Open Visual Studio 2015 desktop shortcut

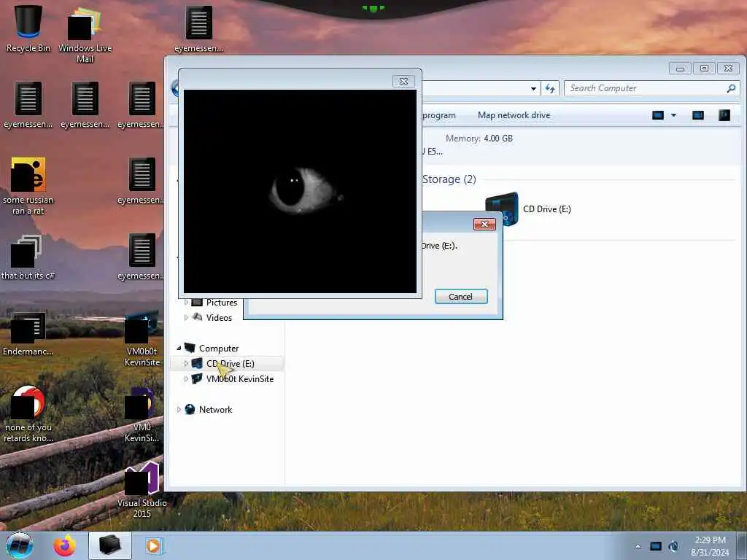(x=142, y=491)
